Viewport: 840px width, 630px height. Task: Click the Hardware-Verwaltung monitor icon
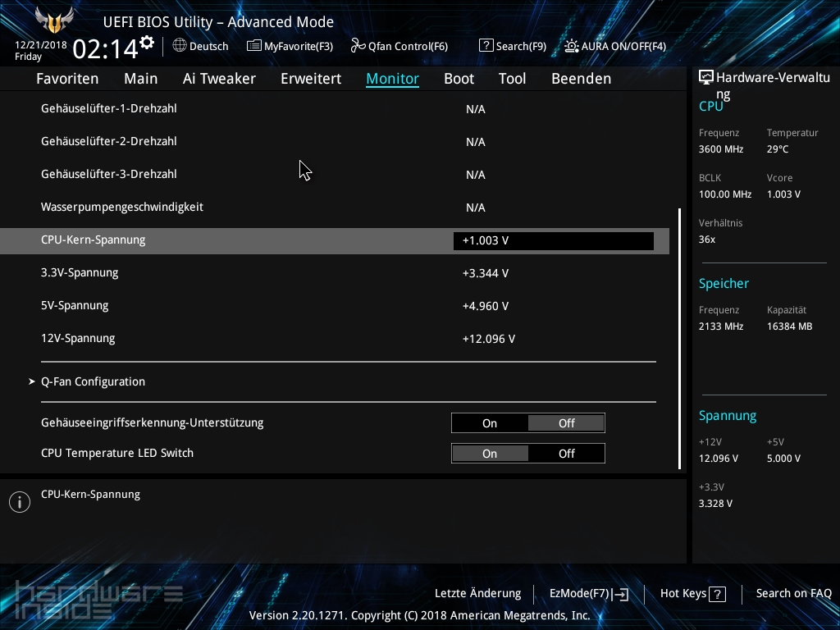click(x=706, y=75)
